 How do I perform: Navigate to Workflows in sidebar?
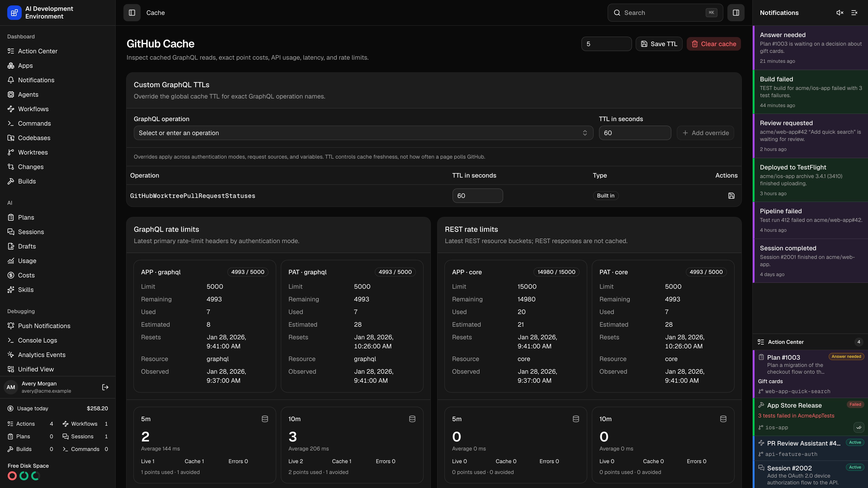(x=58, y=109)
